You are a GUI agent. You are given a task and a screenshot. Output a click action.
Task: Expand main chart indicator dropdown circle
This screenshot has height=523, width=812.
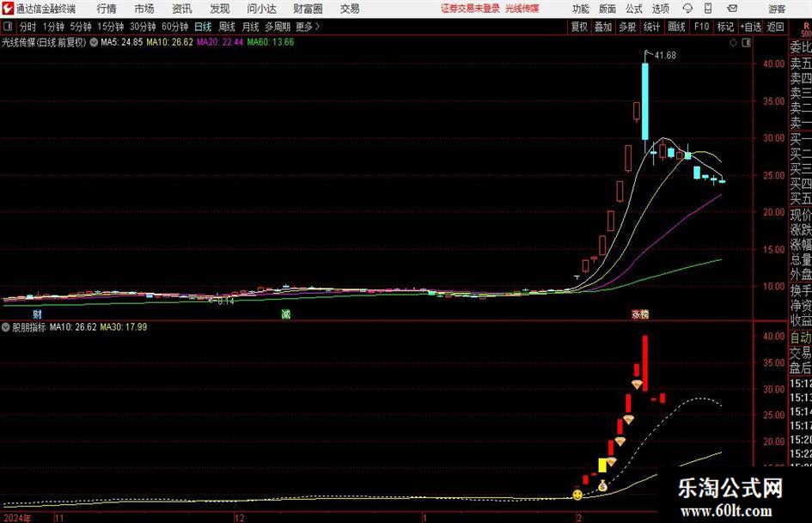94,42
